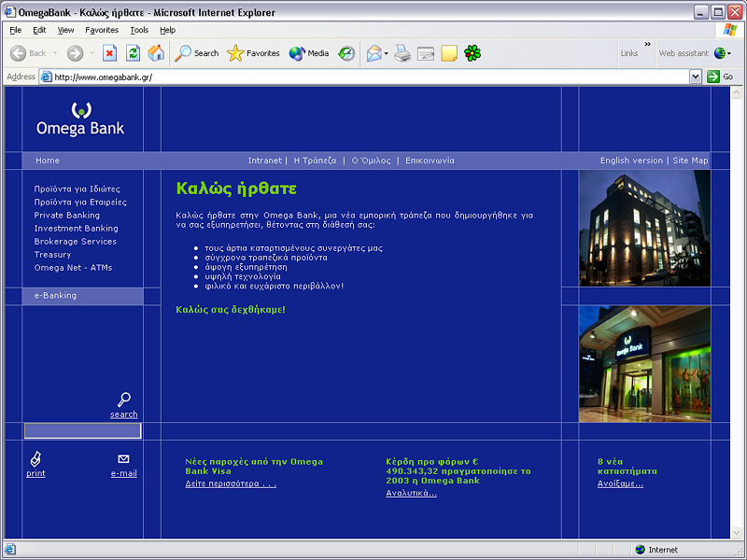Open the e-Banking sidebar link
The height and width of the screenshot is (560, 747).
[55, 295]
